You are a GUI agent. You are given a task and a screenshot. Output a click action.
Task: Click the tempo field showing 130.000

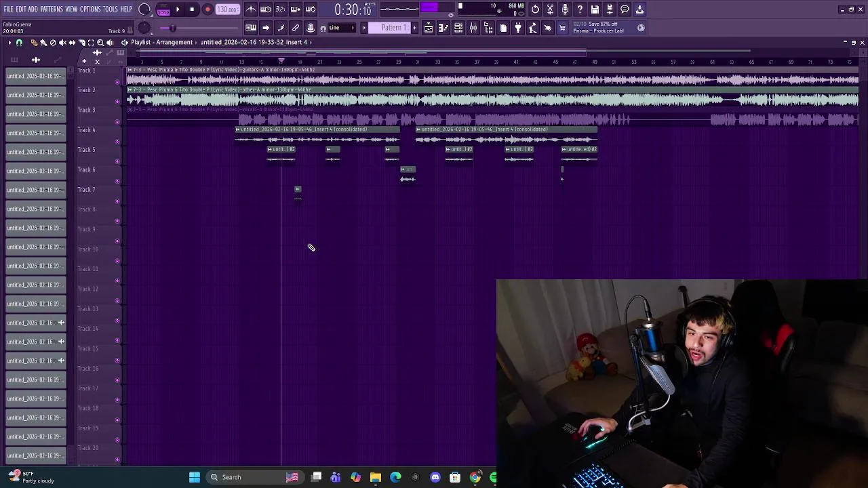click(228, 9)
